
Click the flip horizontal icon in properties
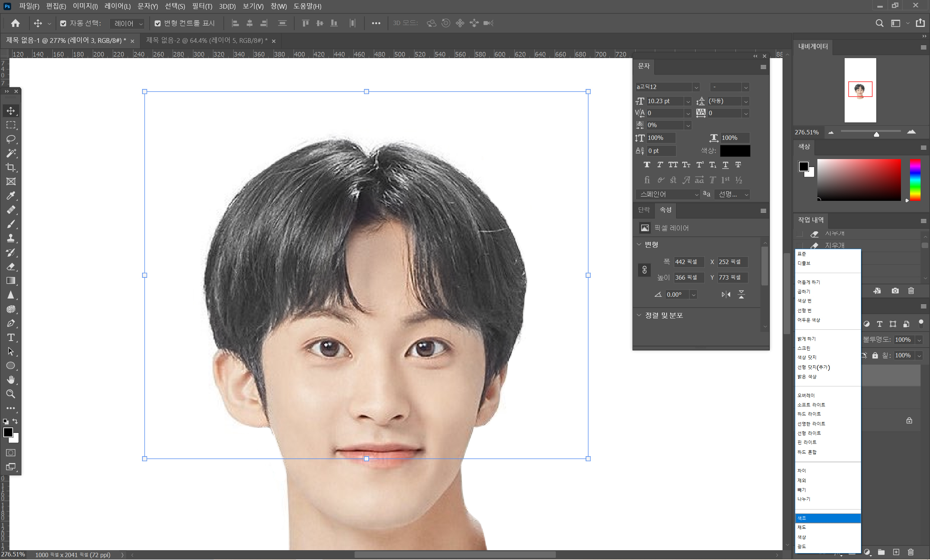[725, 294]
